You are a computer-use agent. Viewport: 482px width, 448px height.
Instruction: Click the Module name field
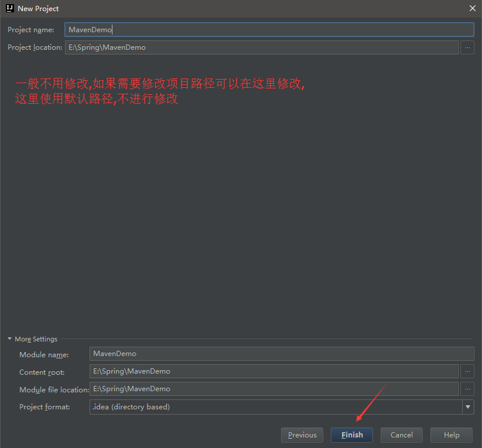point(282,354)
